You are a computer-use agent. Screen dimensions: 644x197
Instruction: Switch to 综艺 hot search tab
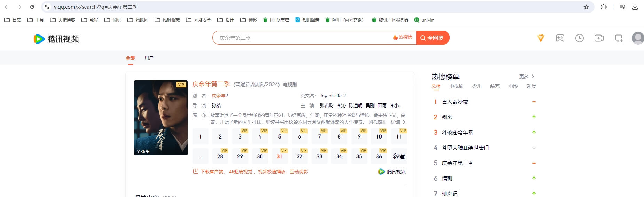[x=495, y=86]
